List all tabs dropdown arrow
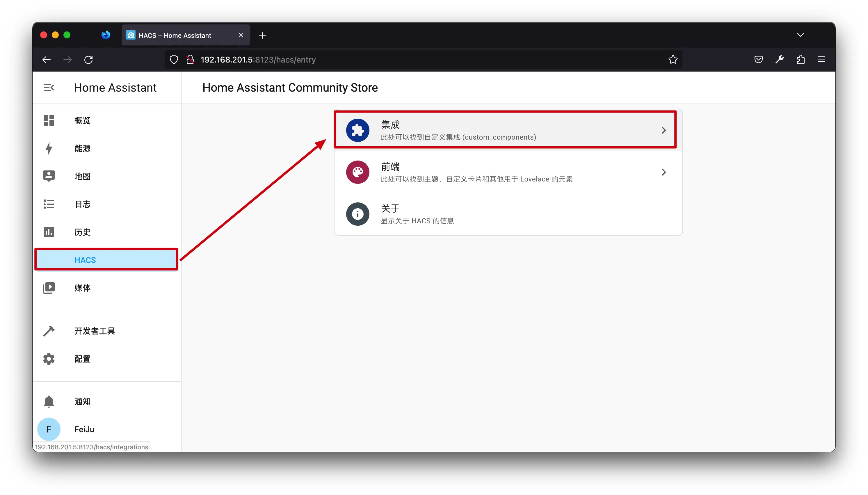868x495 pixels. (x=800, y=35)
